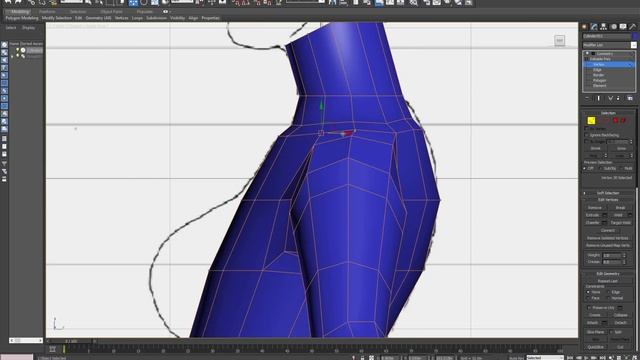Enable the By Angle checkbox

click(x=587, y=142)
